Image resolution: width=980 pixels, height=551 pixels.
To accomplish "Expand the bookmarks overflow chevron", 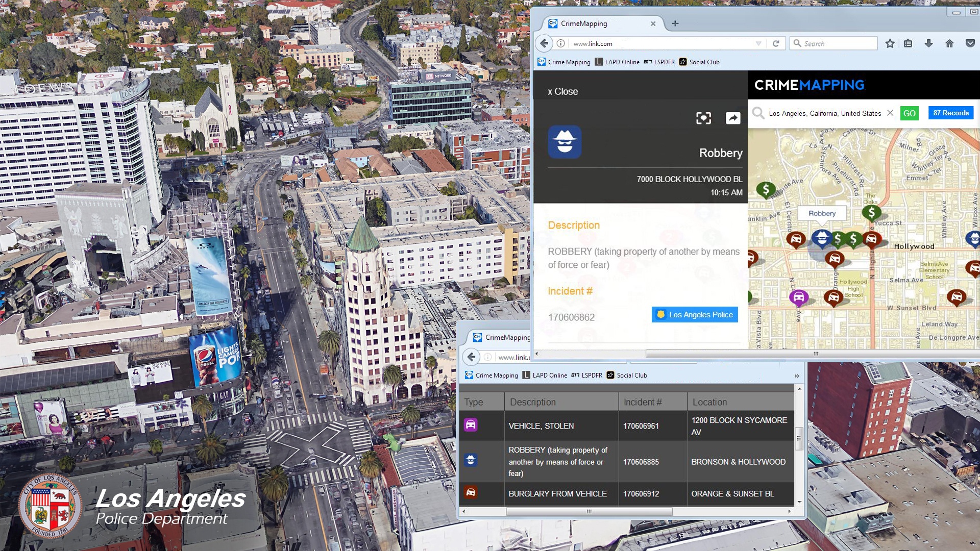I will click(797, 376).
